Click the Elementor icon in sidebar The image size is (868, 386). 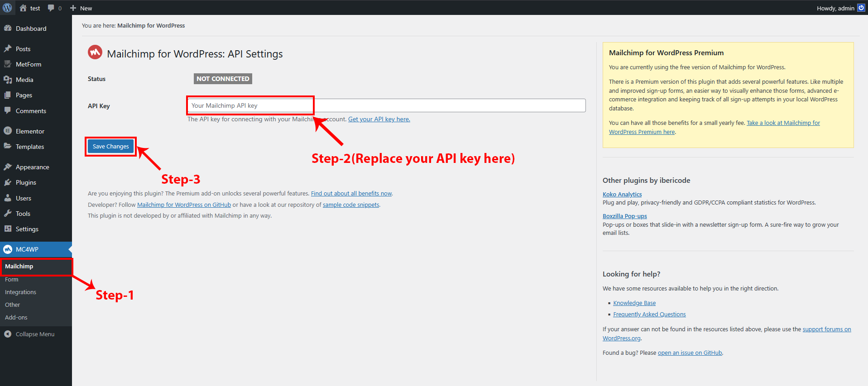pos(8,131)
